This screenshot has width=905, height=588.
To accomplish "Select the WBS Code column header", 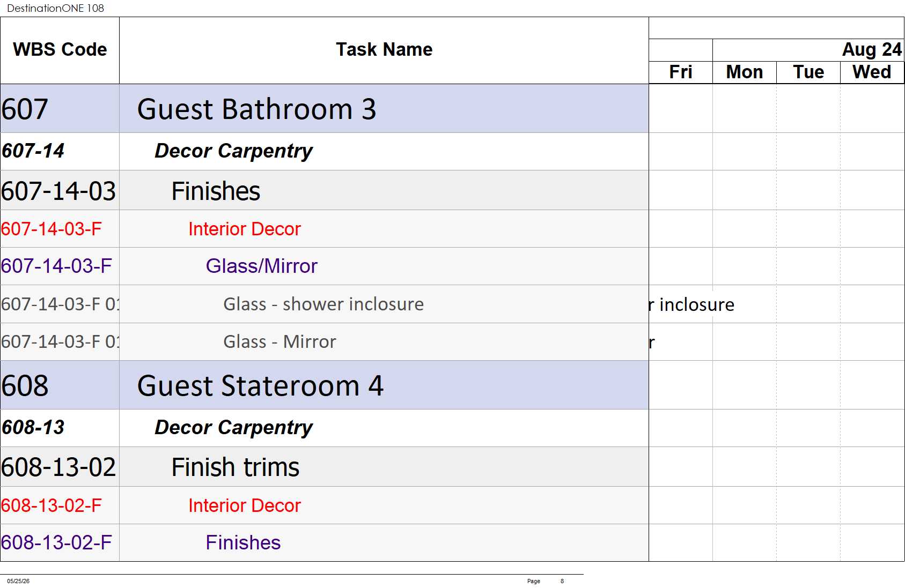I will 60,50.
